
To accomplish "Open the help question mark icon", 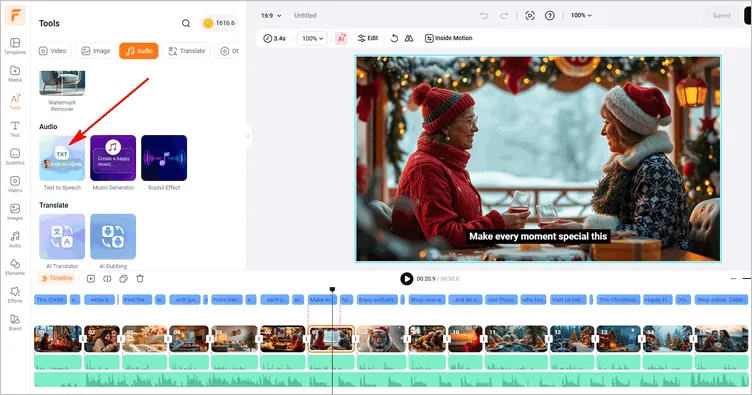I will [x=550, y=15].
